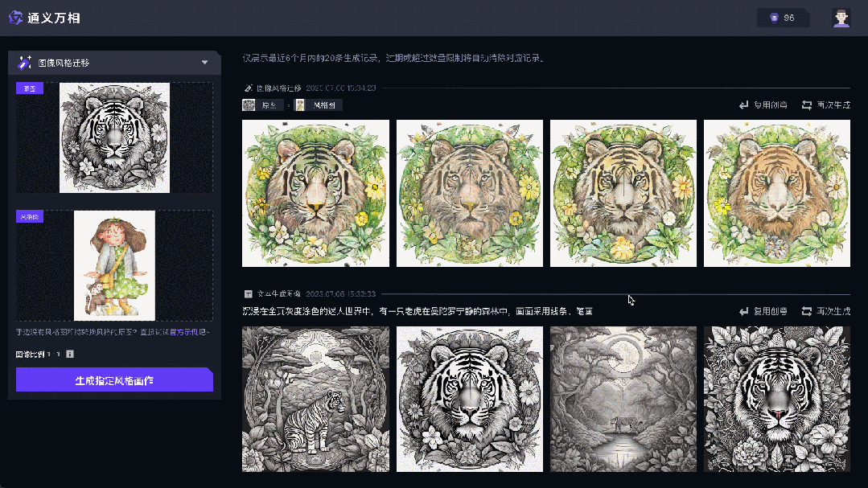
Task: Click the generation records limit notice text
Action: tap(393, 58)
